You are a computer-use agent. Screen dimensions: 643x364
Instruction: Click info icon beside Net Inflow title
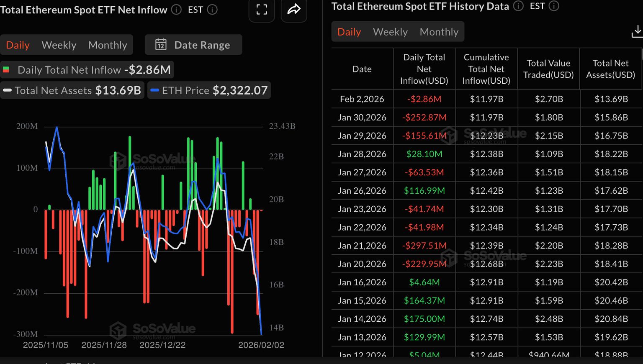(x=177, y=10)
